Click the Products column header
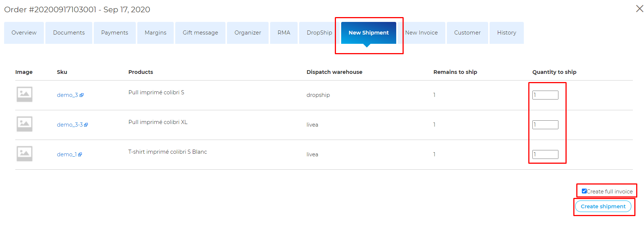 point(141,72)
